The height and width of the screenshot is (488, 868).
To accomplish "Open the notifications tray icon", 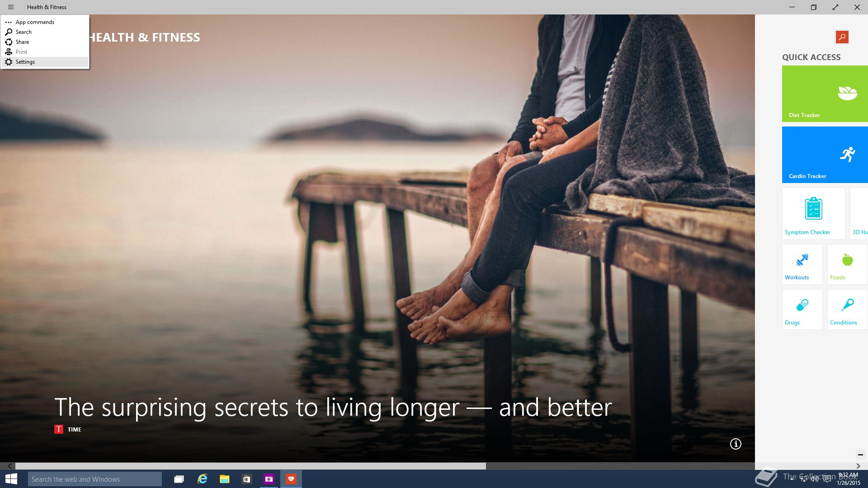I will [827, 479].
